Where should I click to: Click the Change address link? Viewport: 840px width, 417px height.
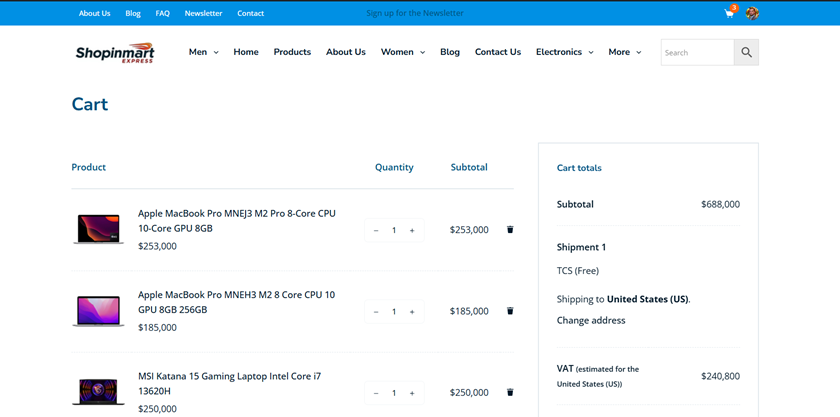coord(591,321)
